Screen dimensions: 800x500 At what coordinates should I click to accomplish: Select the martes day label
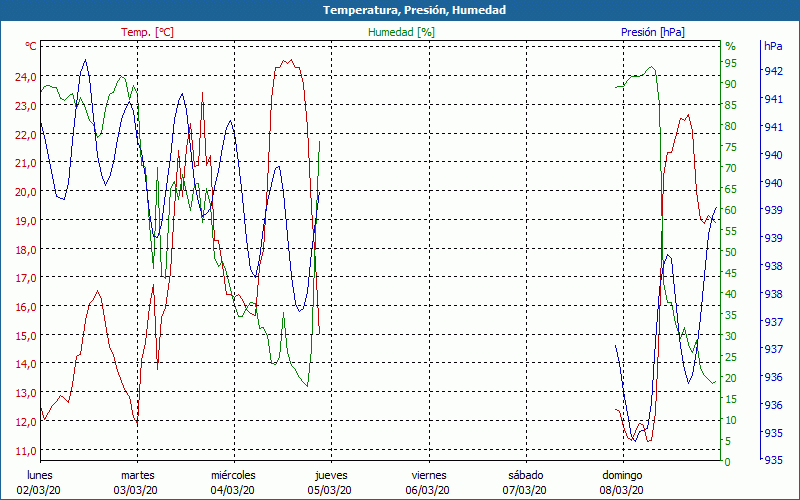(138, 476)
